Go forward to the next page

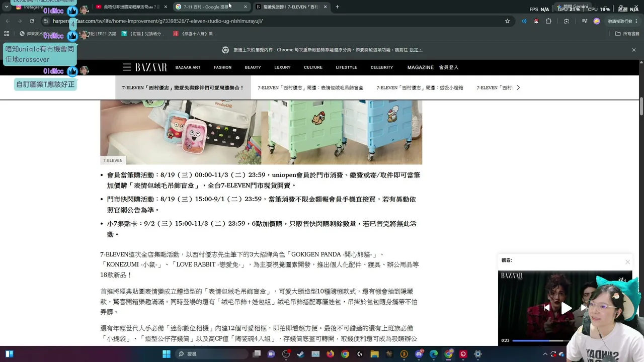click(x=20, y=21)
